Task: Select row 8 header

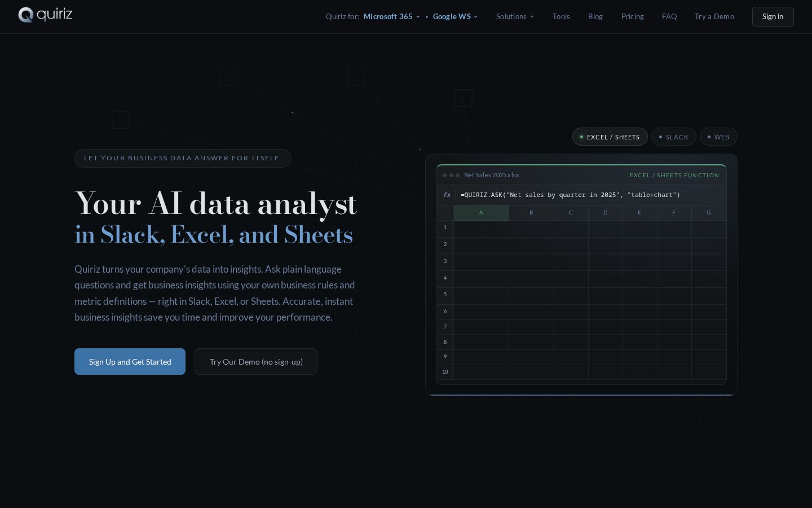Action: coord(445,342)
